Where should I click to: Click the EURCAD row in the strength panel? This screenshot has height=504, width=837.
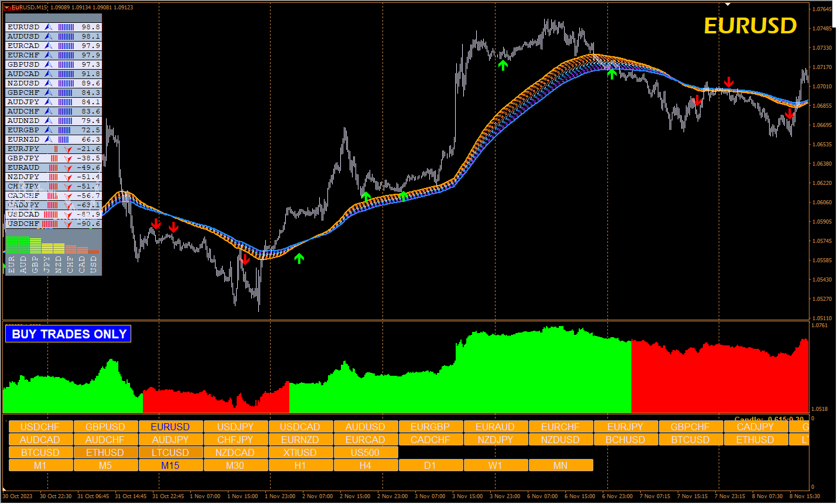click(35, 46)
